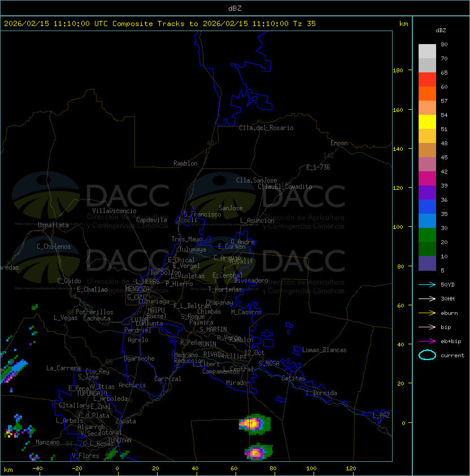Select the Encon place label
The width and height of the screenshot is (470, 476).
pyautogui.click(x=339, y=143)
